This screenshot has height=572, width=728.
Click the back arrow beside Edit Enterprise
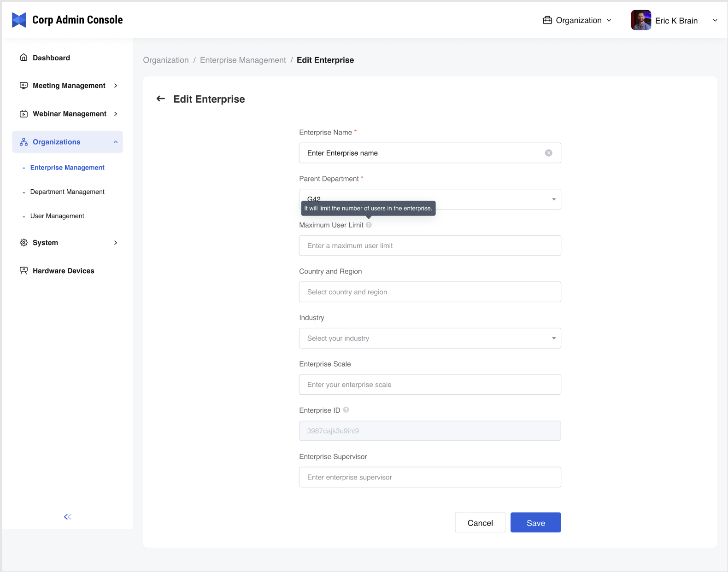click(161, 99)
